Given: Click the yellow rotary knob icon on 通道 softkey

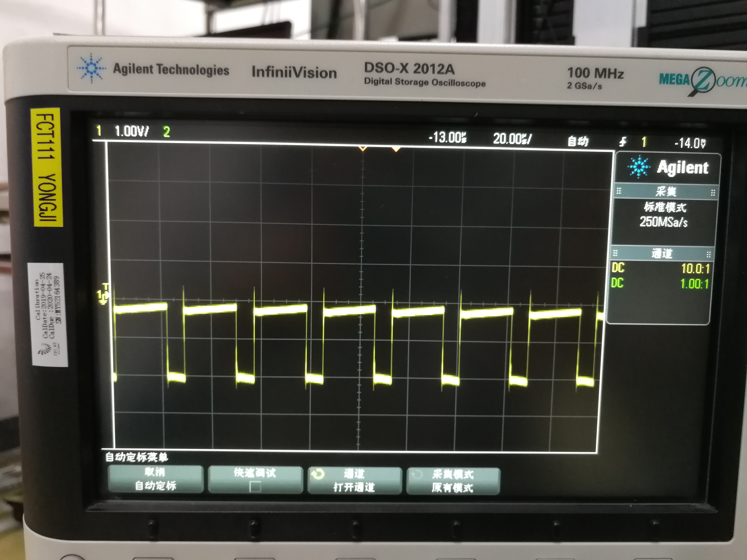Looking at the screenshot, I should (x=318, y=474).
